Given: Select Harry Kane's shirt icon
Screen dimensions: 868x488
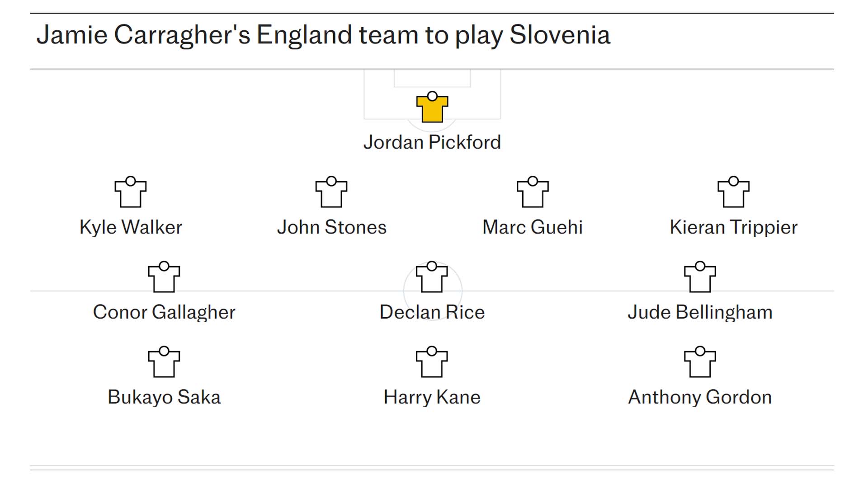Looking at the screenshot, I should click(432, 362).
